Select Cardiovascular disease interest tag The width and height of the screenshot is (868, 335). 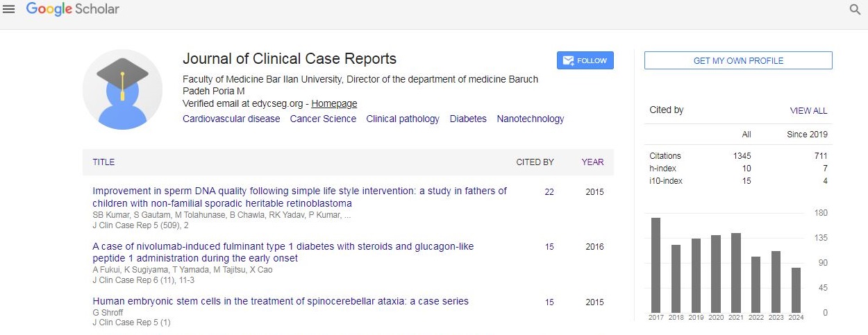[x=231, y=119]
